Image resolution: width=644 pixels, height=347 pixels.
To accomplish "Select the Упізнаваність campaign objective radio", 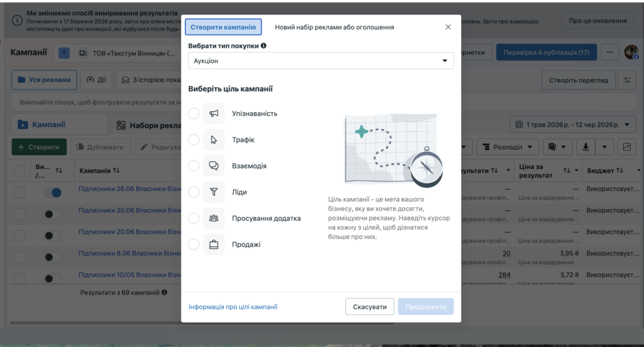I will coord(194,113).
